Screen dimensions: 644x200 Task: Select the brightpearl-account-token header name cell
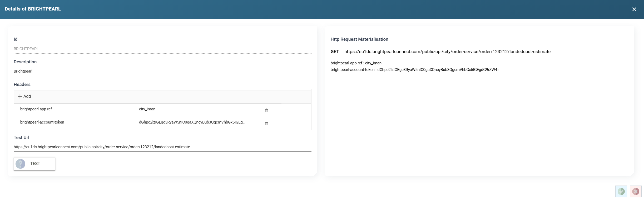(42, 122)
